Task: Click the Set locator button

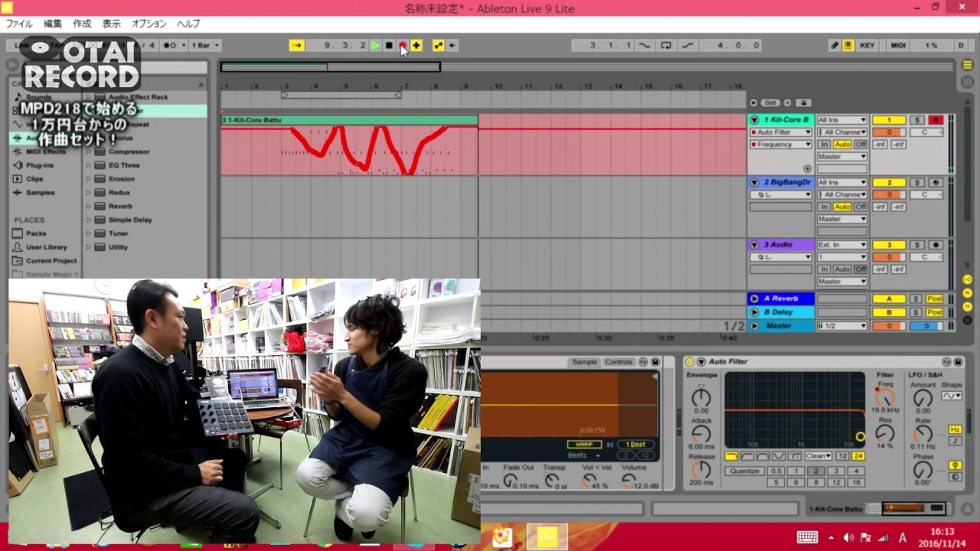Action: (x=770, y=103)
